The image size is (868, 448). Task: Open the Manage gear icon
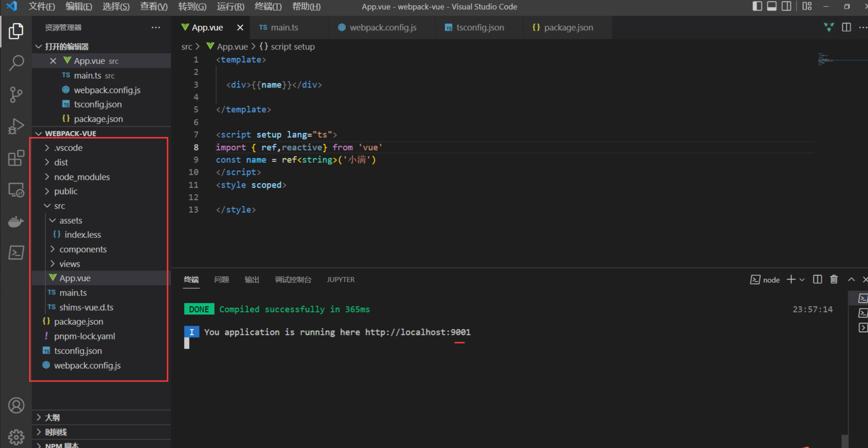tap(16, 437)
